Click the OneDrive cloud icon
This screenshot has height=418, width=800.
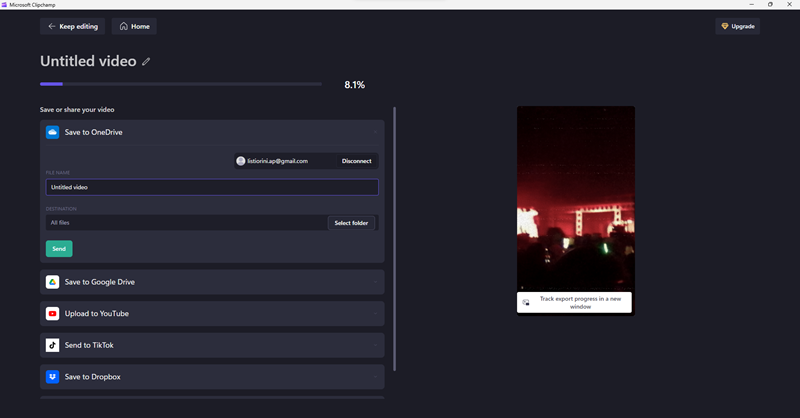click(x=53, y=132)
